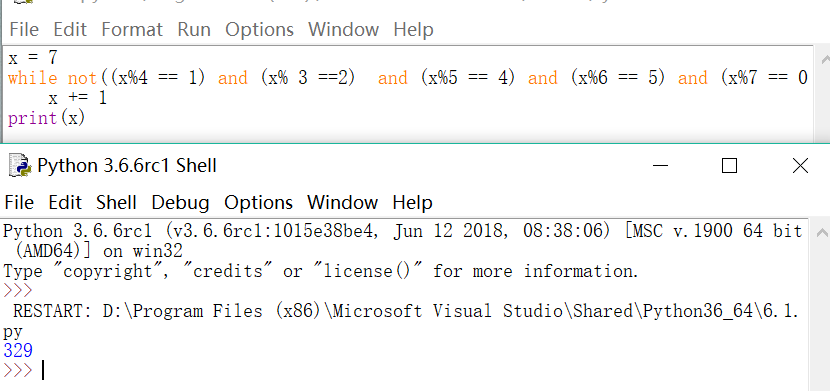This screenshot has height=391, width=830.
Task: Minimize the Python Shell window
Action: click(x=660, y=166)
